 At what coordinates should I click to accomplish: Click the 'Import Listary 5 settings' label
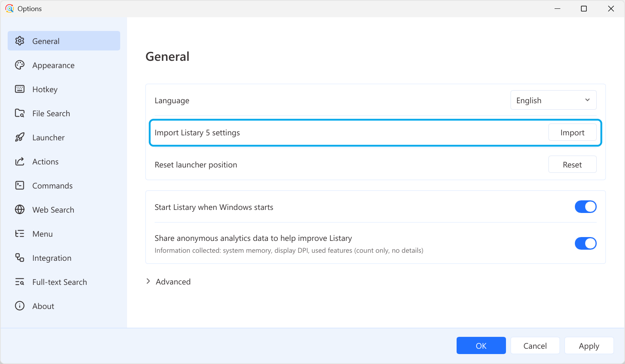point(197,133)
